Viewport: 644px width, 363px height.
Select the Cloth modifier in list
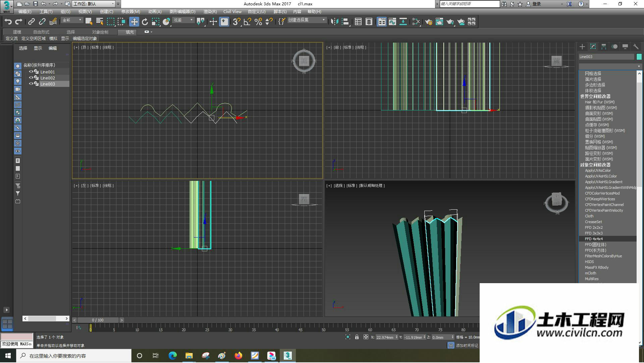tap(589, 216)
